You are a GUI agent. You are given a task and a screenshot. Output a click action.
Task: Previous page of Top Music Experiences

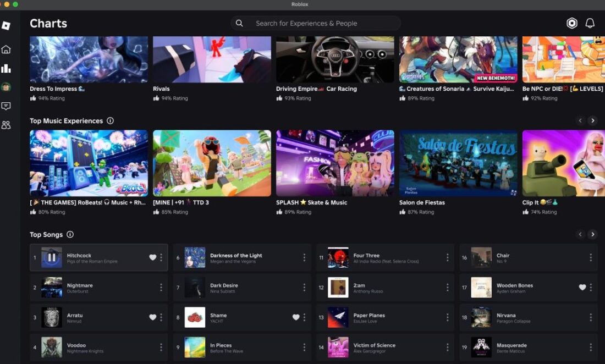tap(580, 120)
